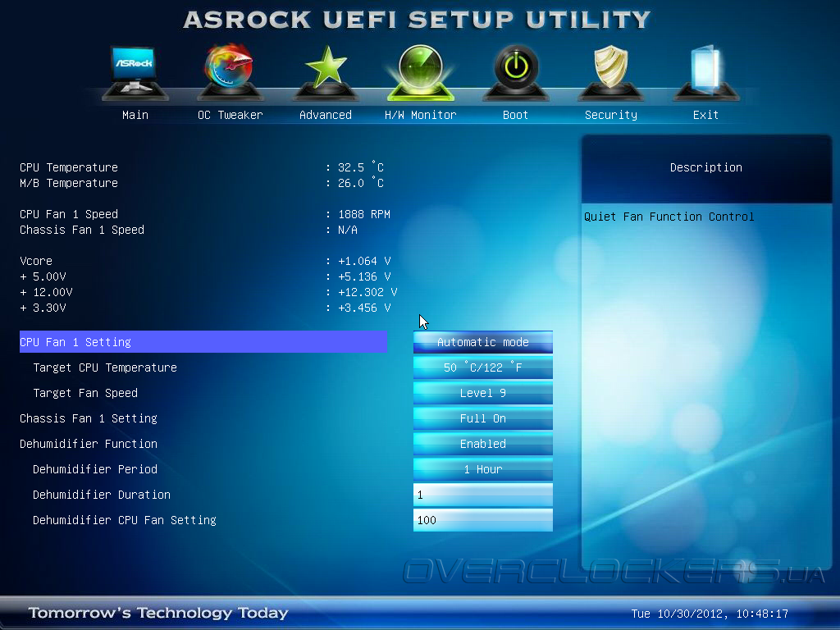This screenshot has height=630, width=840.
Task: Select the H/W Monitor tab label
Action: (x=421, y=115)
